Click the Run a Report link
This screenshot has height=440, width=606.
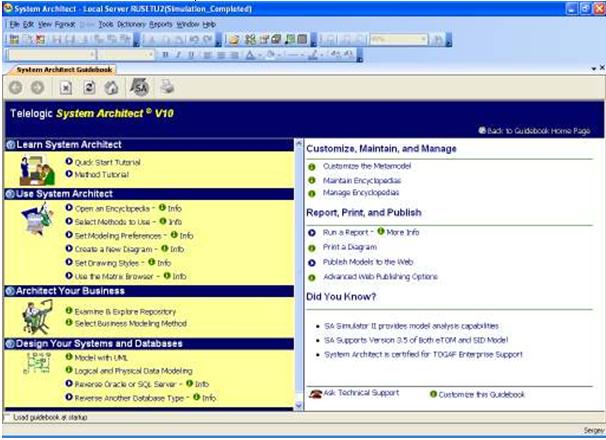pyautogui.click(x=346, y=232)
